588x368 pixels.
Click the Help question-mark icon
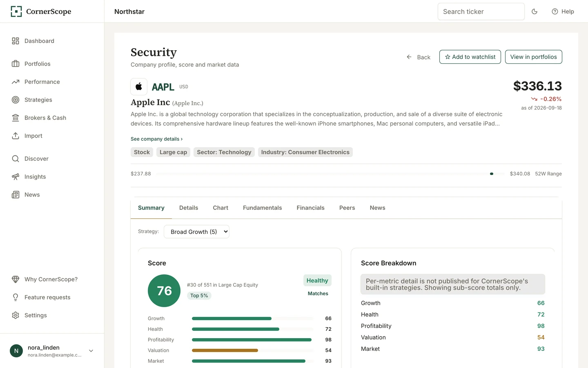click(x=555, y=11)
